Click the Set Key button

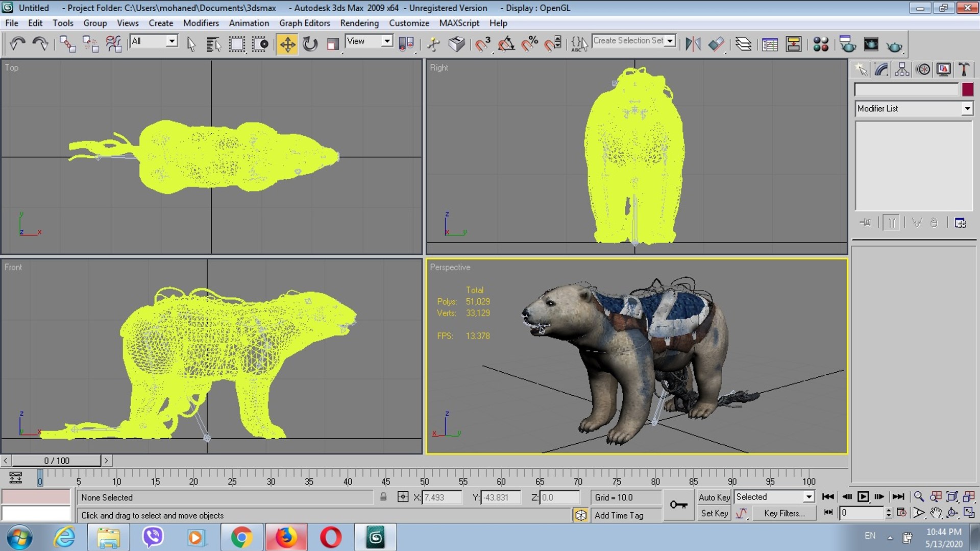(x=714, y=513)
